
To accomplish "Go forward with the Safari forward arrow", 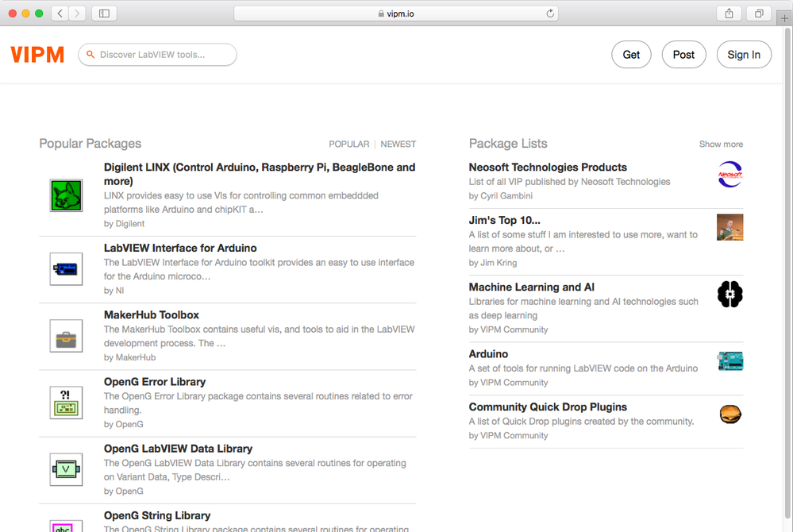I will [77, 13].
